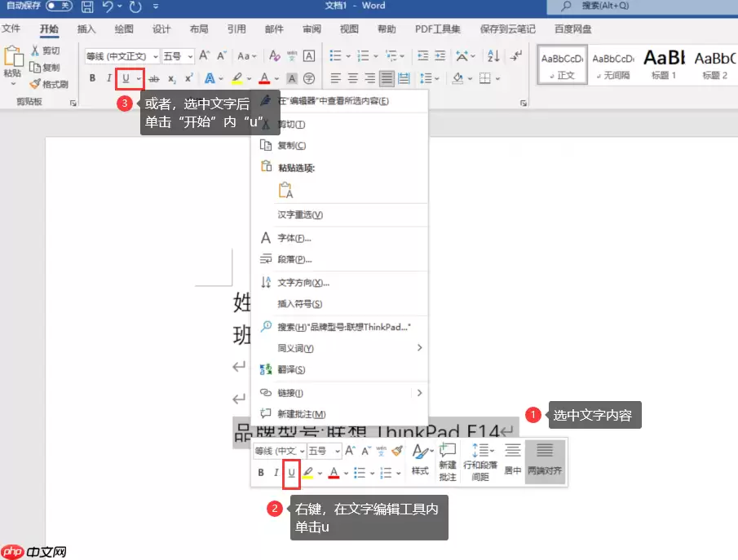Click the Shading paint bucket icon
This screenshot has height=560, width=738.
[457, 78]
